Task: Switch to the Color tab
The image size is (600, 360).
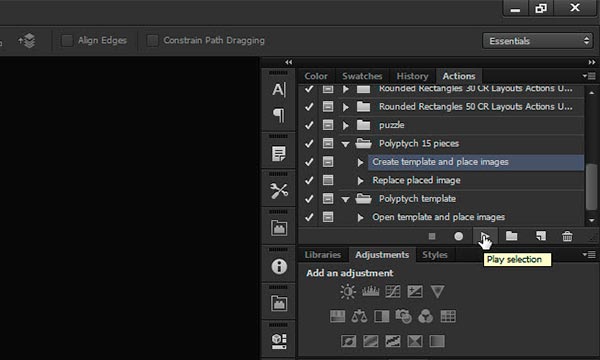Action: (316, 76)
